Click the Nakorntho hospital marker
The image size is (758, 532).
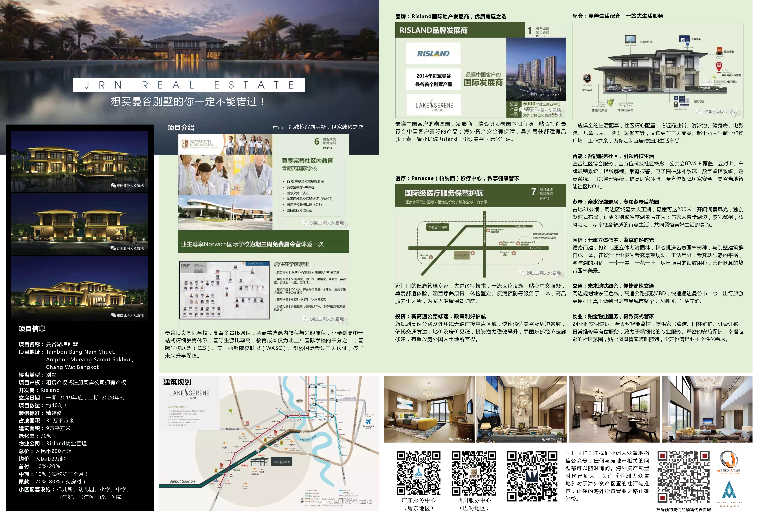pyautogui.click(x=501, y=243)
